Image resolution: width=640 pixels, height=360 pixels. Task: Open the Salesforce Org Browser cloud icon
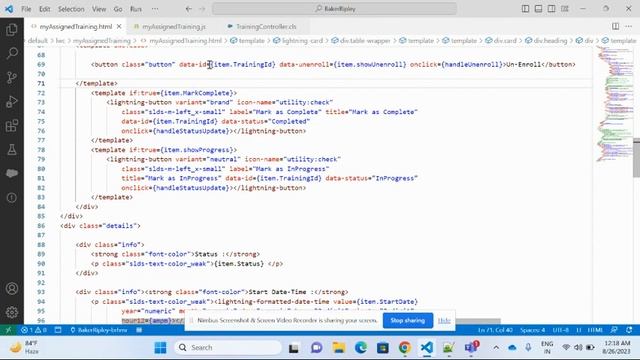pos(12,173)
